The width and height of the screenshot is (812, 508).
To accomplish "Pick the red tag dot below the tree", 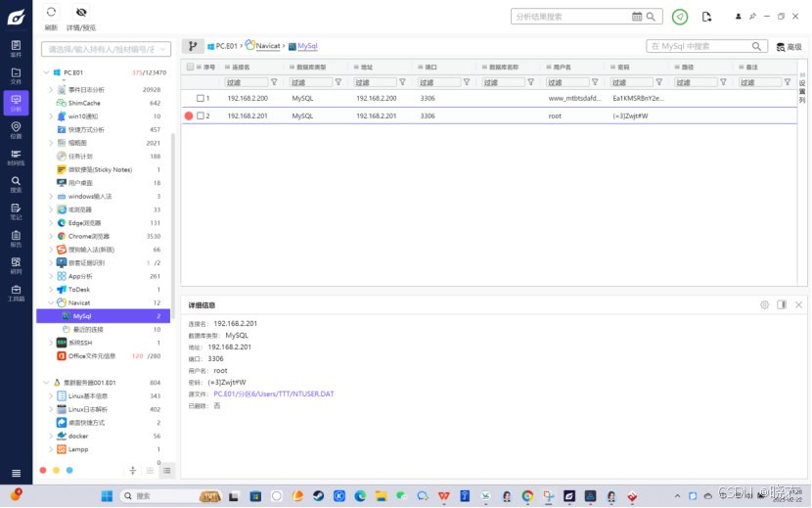I will (x=43, y=471).
